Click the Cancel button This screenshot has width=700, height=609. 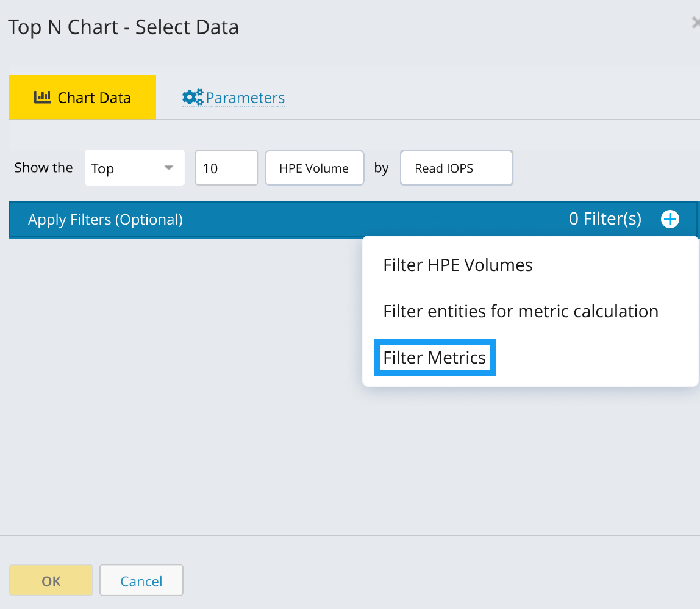pyautogui.click(x=141, y=580)
